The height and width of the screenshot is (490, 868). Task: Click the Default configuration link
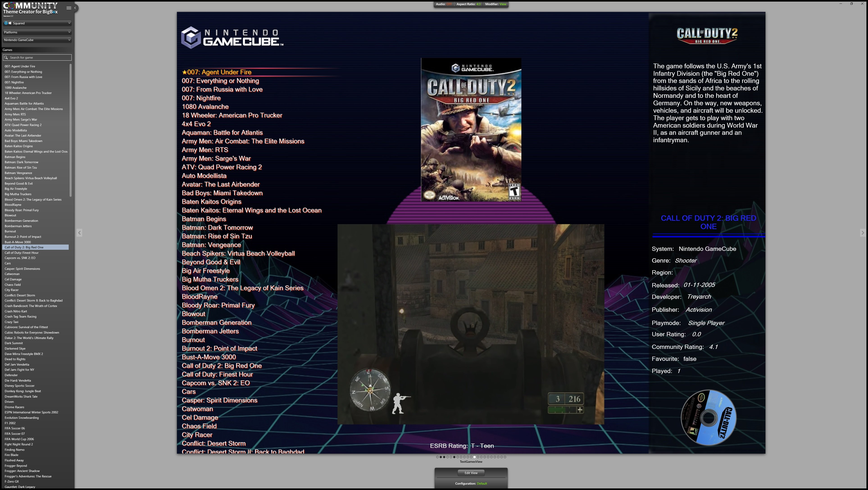pyautogui.click(x=482, y=484)
